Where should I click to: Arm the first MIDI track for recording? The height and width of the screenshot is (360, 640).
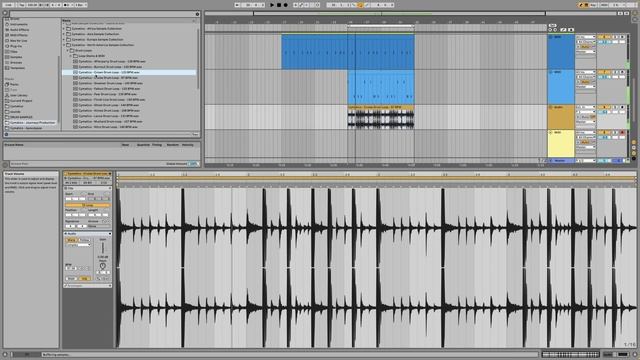622,37
